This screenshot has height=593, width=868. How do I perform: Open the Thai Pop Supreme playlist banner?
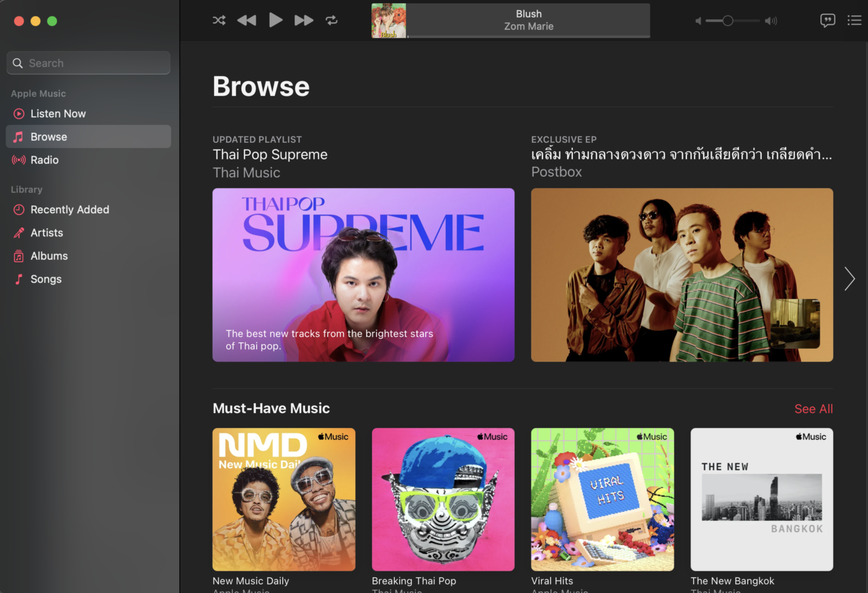[x=363, y=275]
